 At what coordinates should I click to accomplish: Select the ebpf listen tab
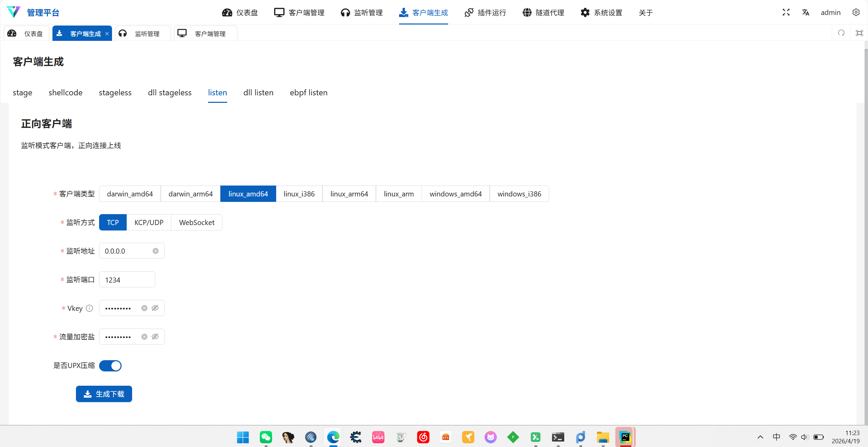[x=309, y=93]
